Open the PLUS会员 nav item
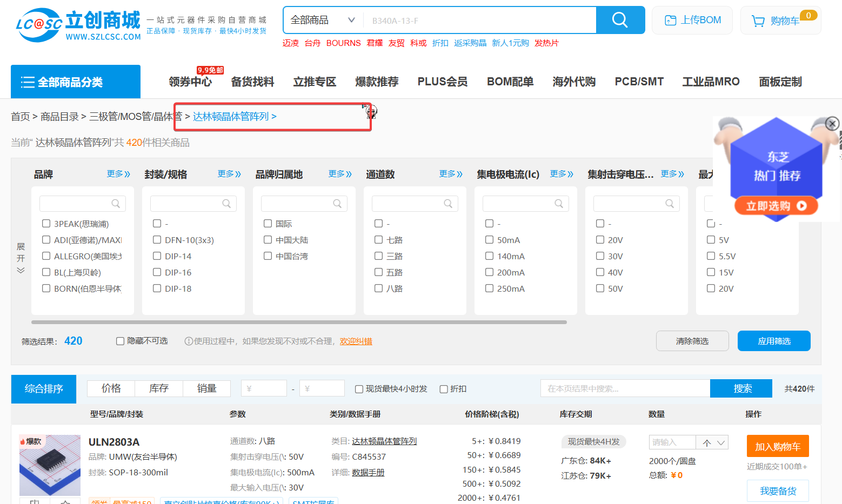 443,82
